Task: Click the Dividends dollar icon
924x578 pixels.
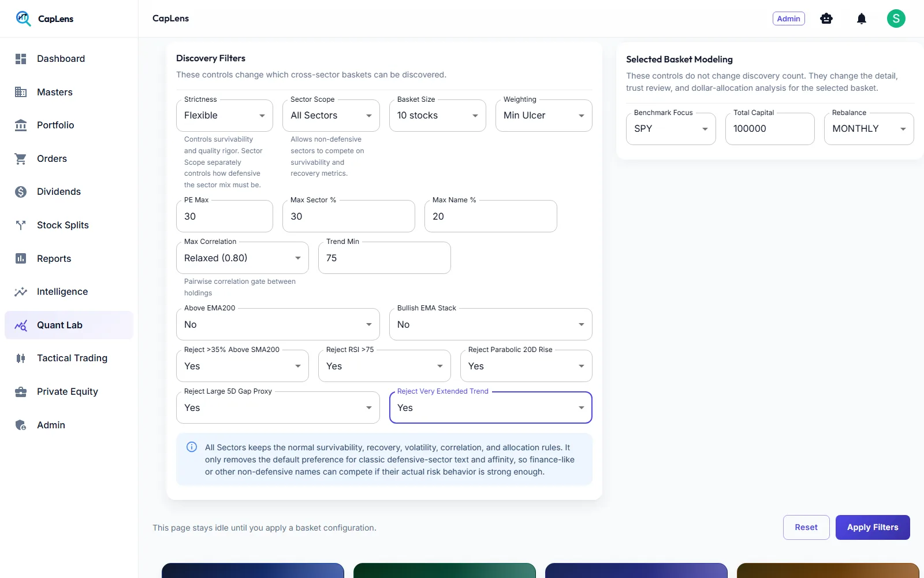Action: point(21,192)
